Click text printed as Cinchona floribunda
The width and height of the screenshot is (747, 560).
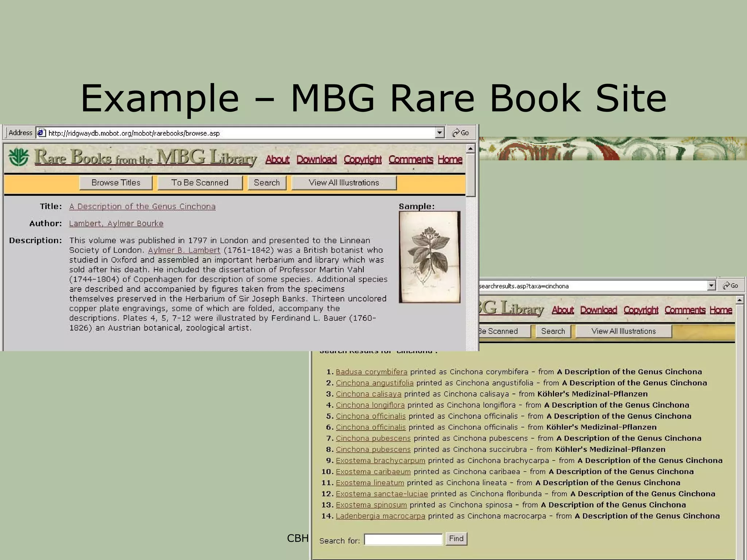[x=486, y=494]
